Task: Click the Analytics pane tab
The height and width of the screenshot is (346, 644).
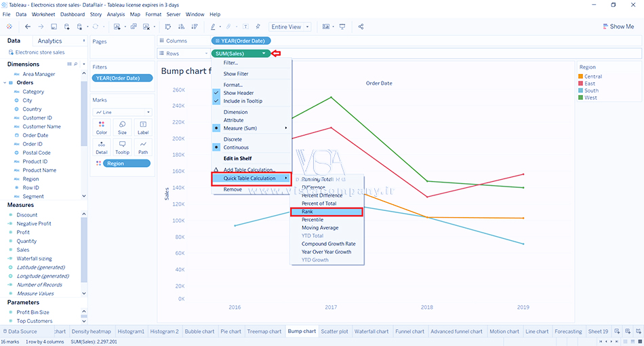Action: (x=50, y=41)
